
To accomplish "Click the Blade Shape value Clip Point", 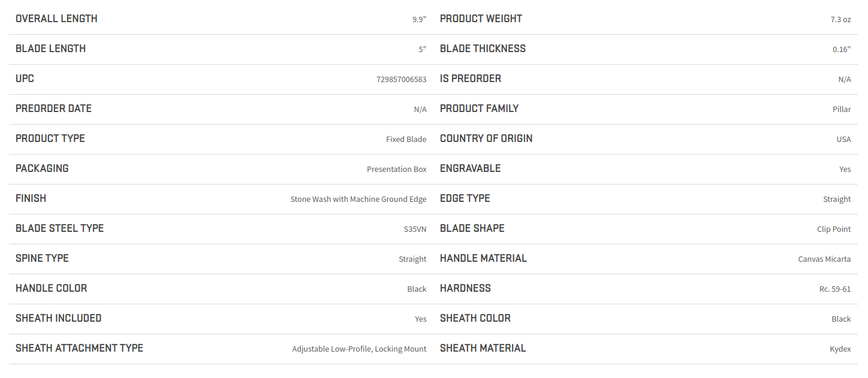I will pyautogui.click(x=834, y=229).
